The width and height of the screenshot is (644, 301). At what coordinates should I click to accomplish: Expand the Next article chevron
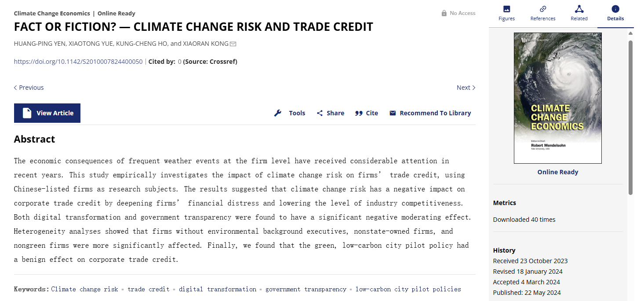(x=475, y=87)
